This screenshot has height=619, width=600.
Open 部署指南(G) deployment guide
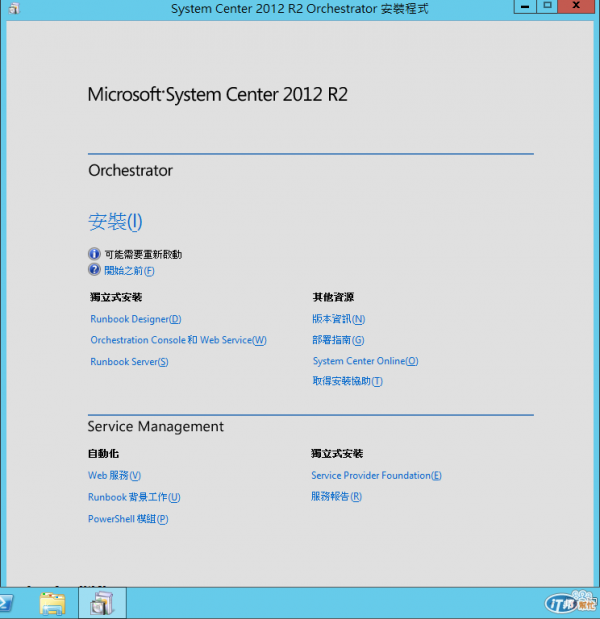pos(338,340)
